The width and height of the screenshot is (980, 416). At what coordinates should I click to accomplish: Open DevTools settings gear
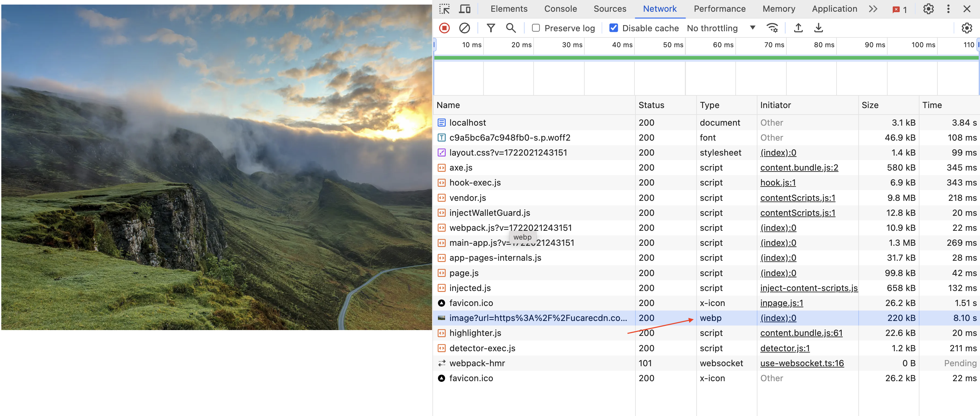[x=928, y=9]
